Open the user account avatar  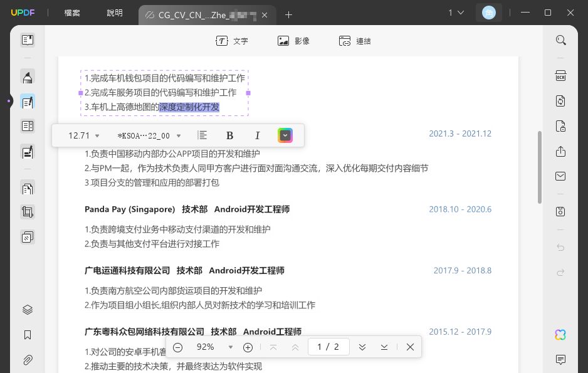click(488, 13)
